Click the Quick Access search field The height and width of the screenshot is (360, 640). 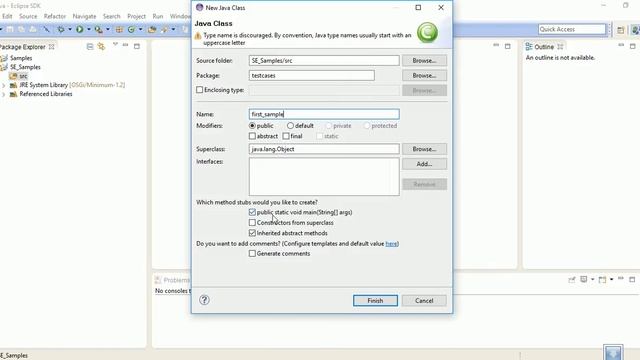click(x=572, y=29)
